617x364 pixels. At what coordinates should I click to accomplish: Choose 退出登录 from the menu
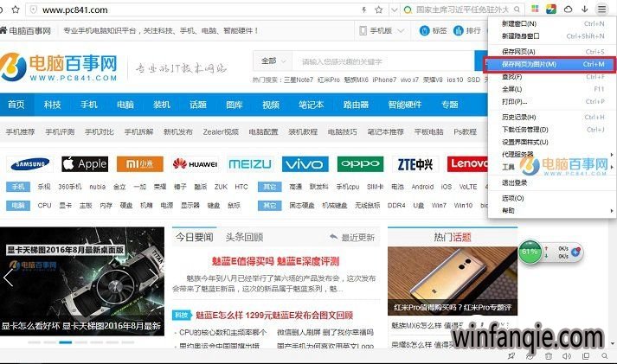pyautogui.click(x=551, y=182)
